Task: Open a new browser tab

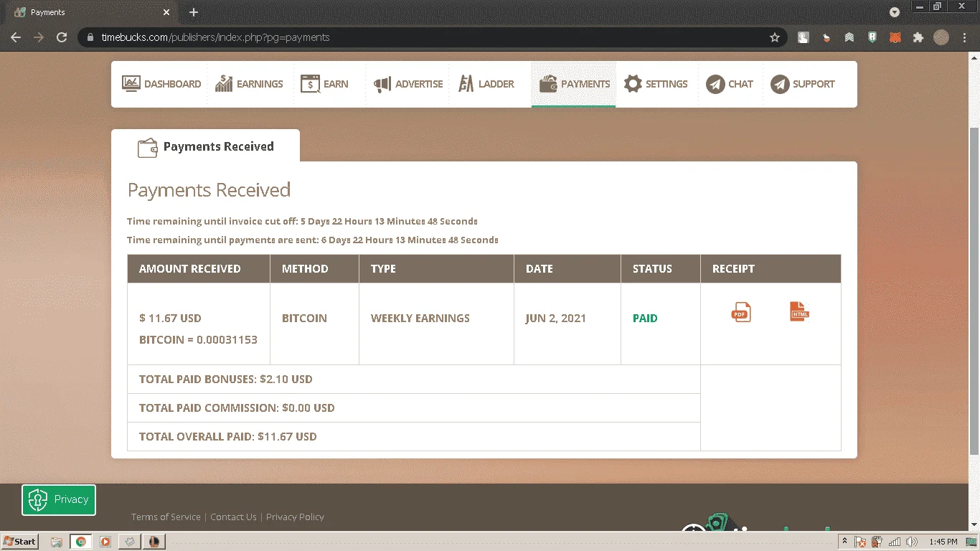Action: pos(194,12)
